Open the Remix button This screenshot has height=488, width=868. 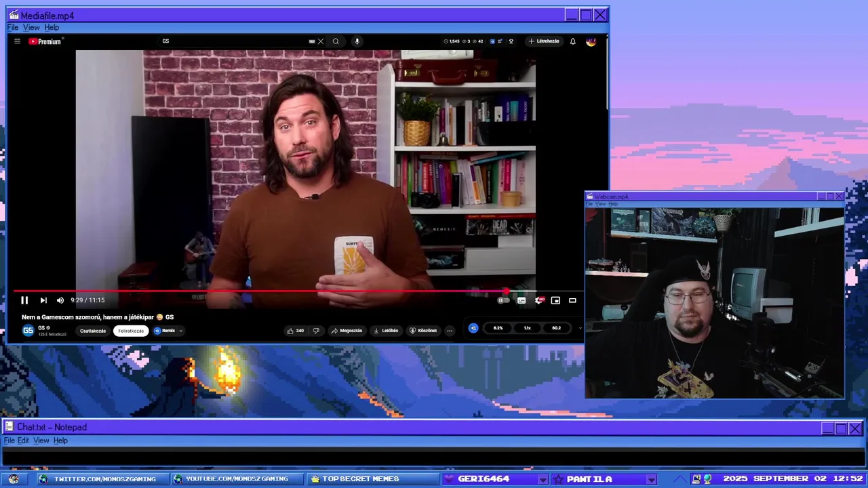(x=164, y=331)
